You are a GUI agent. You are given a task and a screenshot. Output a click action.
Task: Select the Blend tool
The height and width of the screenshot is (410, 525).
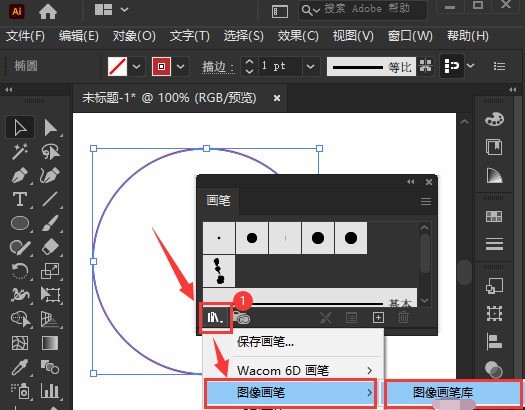[50, 367]
